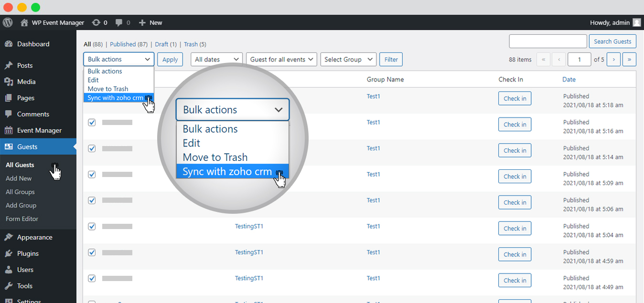Check in guest published at 5:18 am
644x303 pixels.
tap(515, 98)
